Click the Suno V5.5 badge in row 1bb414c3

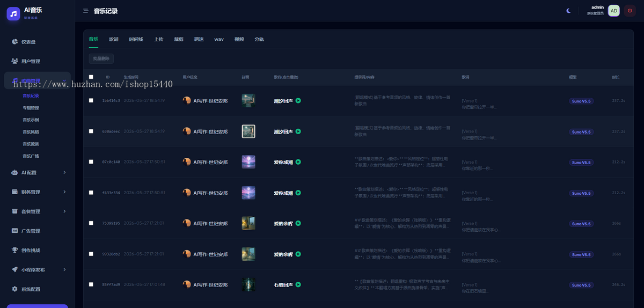coord(581,101)
